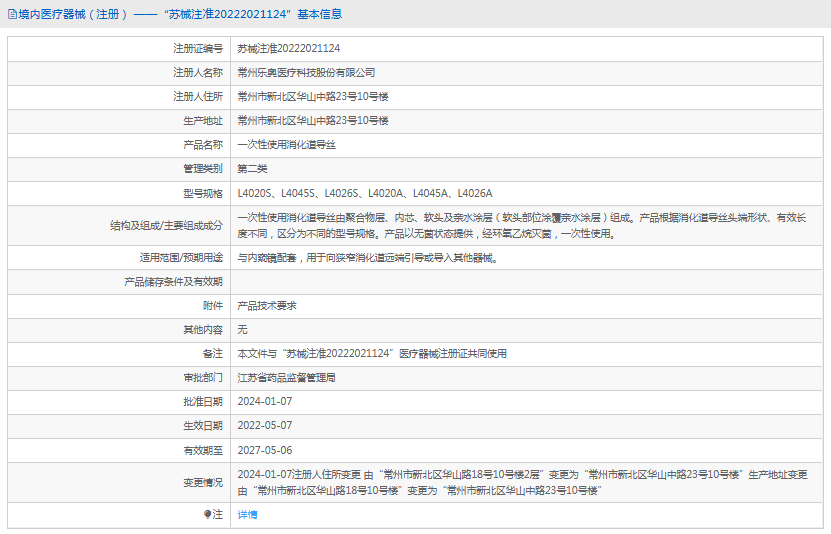Click the 产品储存条件及有效期 label

(173, 282)
